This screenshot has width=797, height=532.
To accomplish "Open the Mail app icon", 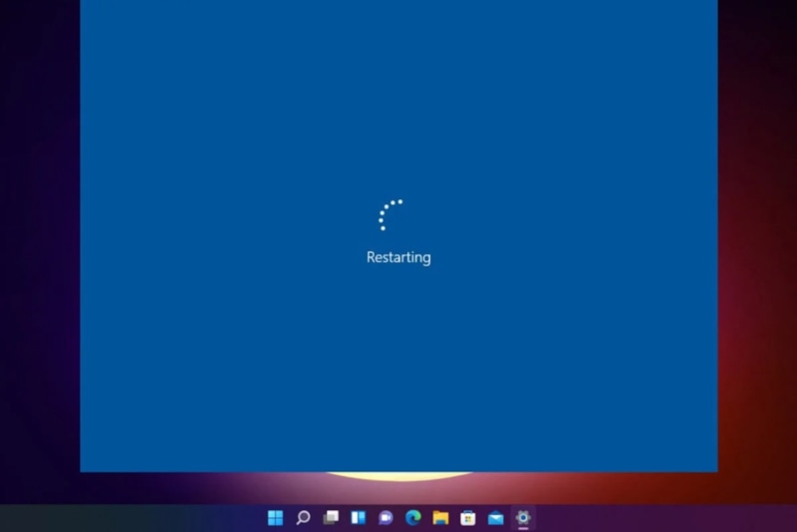I will pos(495,518).
